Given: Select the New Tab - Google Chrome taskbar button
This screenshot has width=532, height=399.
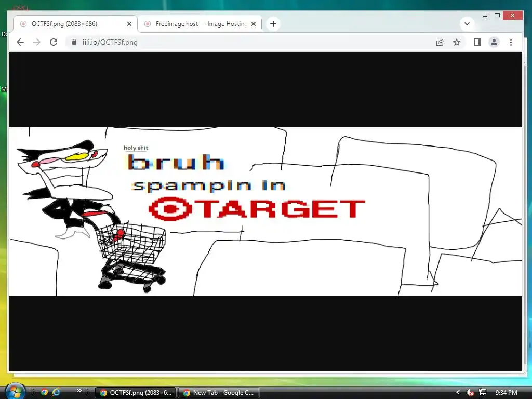Looking at the screenshot, I should click(219, 393).
